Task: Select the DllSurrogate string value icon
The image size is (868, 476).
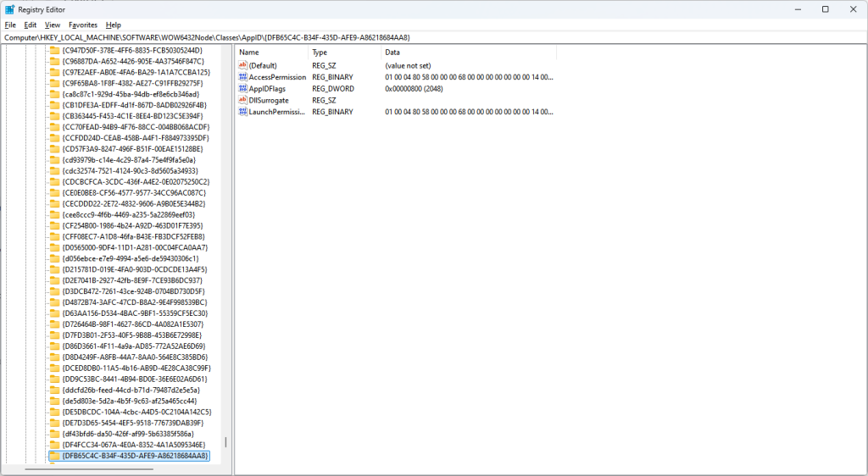Action: point(242,100)
